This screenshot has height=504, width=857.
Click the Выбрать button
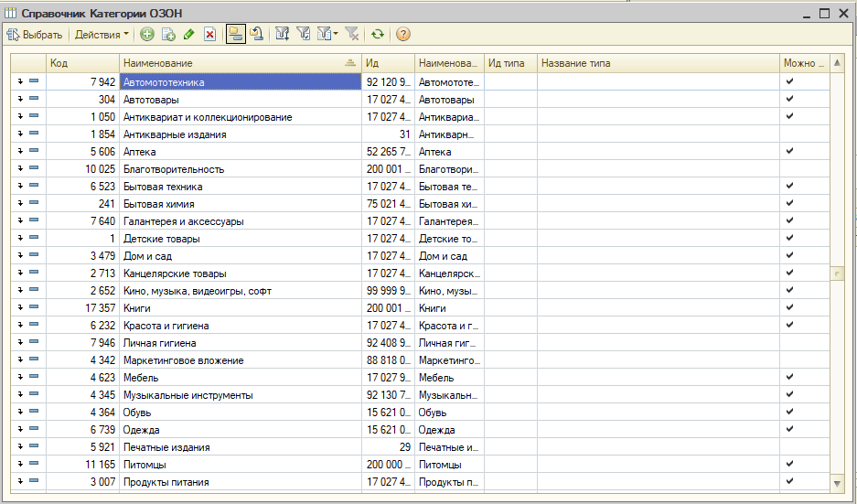tap(35, 35)
